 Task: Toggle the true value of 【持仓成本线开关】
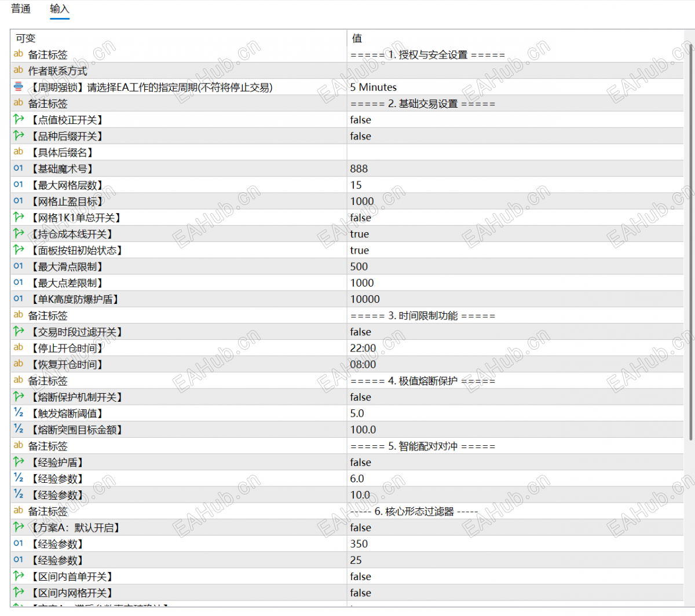coord(359,234)
